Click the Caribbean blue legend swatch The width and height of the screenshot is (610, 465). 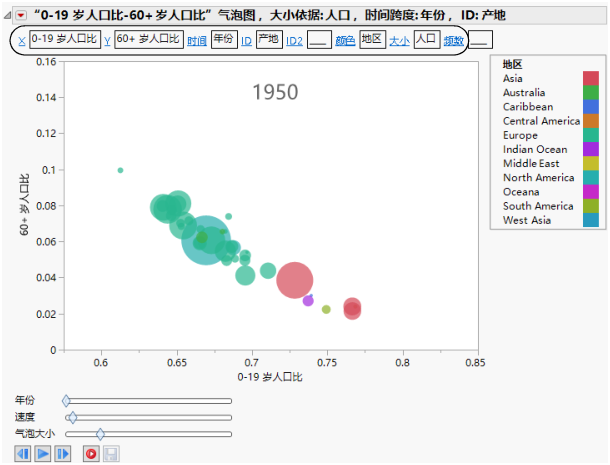pyautogui.click(x=591, y=107)
